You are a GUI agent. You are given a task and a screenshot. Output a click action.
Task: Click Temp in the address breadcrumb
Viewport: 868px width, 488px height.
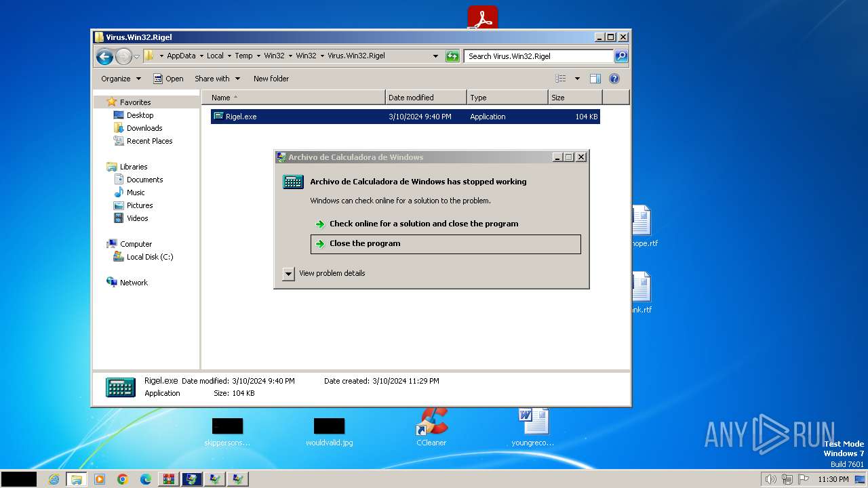(243, 56)
